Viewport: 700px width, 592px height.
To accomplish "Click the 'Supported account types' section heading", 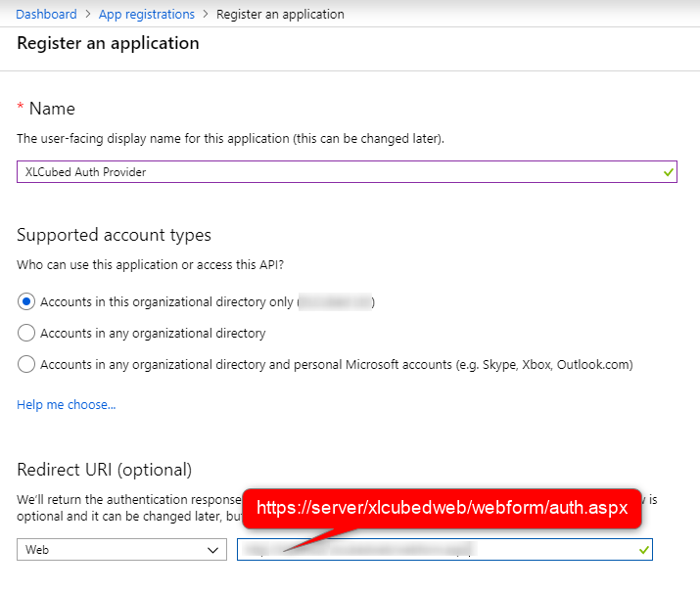I will pyautogui.click(x=114, y=235).
